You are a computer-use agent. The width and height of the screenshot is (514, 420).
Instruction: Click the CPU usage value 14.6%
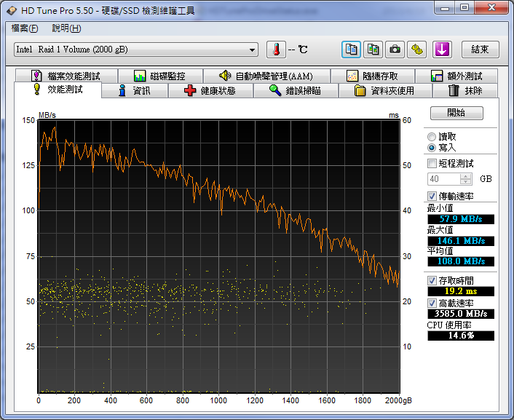click(461, 336)
